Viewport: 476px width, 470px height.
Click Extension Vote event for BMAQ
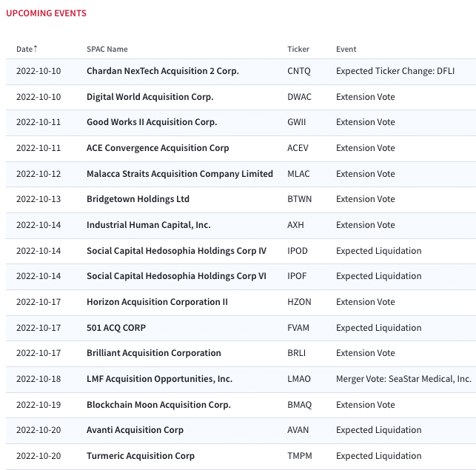366,405
